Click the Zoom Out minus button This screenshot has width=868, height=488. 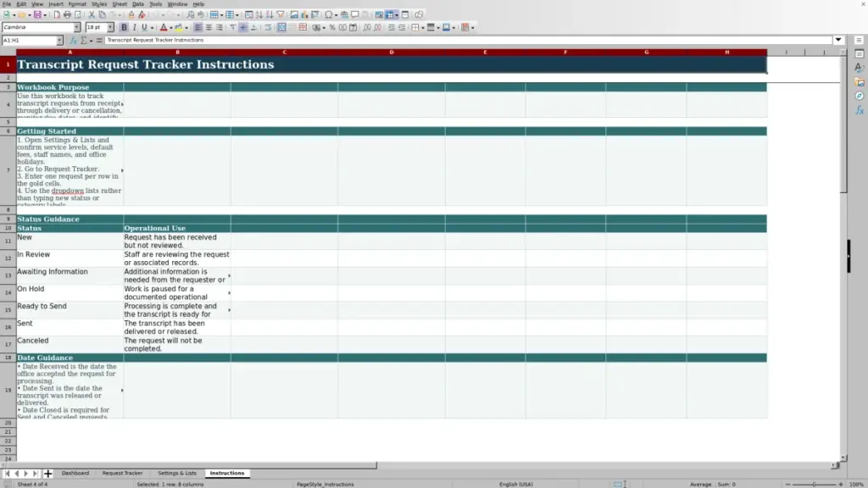tap(787, 484)
